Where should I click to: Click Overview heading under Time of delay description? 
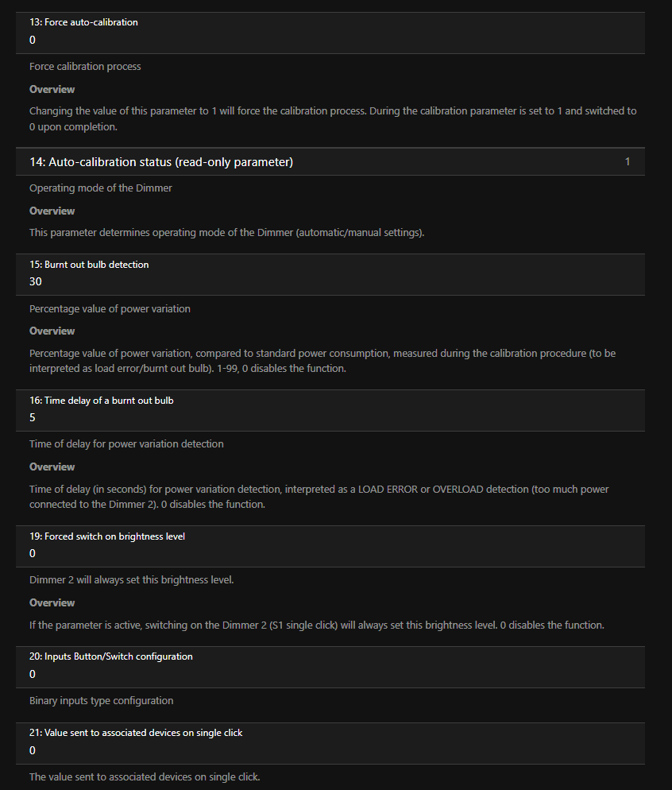click(x=52, y=467)
